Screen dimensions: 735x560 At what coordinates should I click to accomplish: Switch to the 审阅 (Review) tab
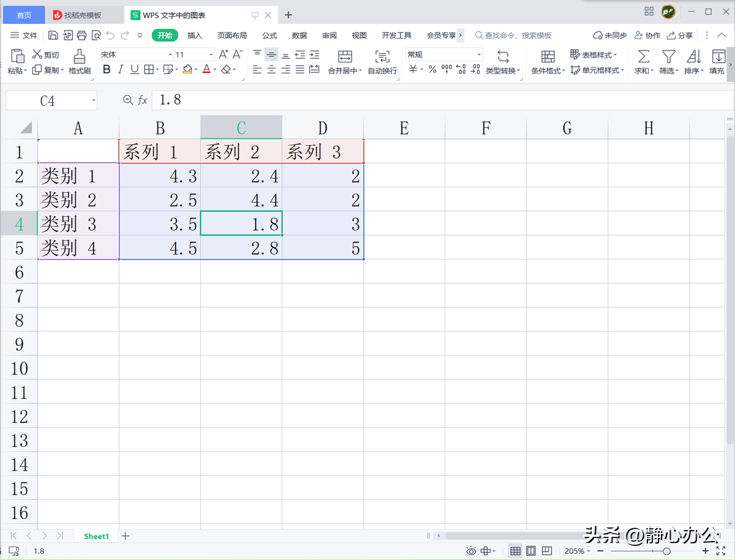pos(330,35)
